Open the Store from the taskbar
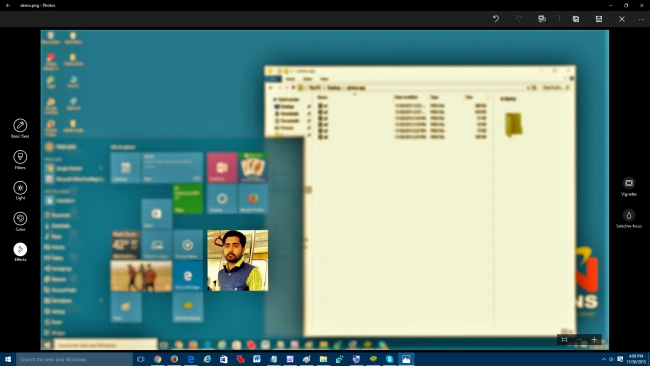This screenshot has height=366, width=650. (224, 359)
